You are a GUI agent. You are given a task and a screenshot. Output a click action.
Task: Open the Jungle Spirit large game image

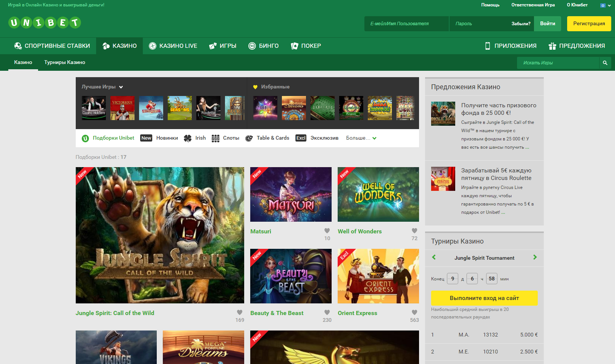click(160, 235)
